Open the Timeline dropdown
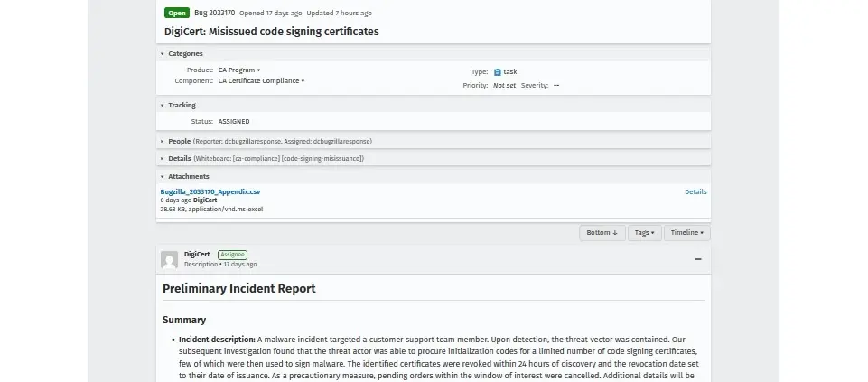The width and height of the screenshot is (868, 382). [x=687, y=232]
